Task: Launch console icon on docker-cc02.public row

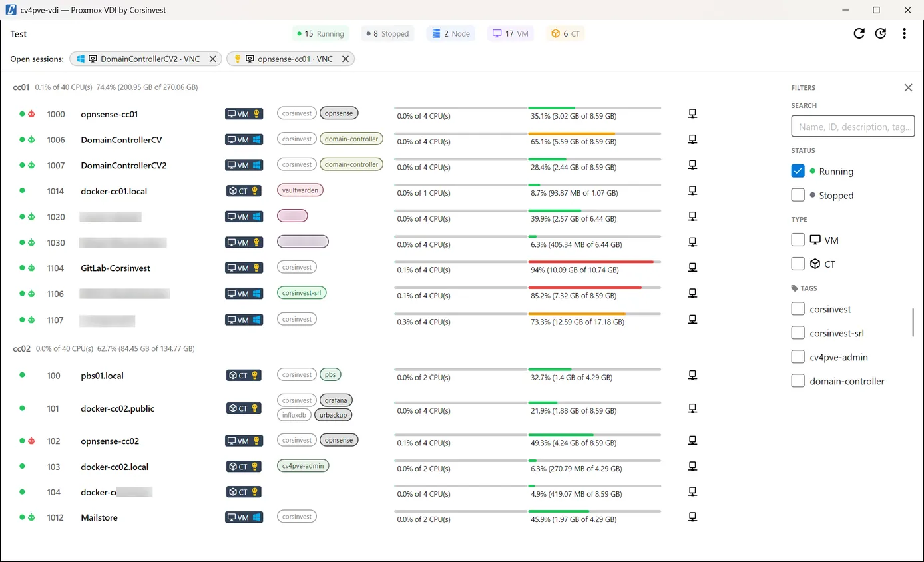Action: [x=692, y=408]
